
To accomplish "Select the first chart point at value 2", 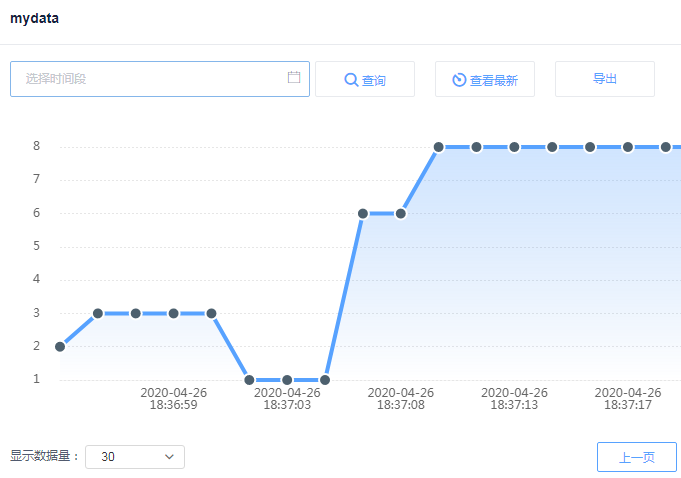I will pyautogui.click(x=60, y=347).
